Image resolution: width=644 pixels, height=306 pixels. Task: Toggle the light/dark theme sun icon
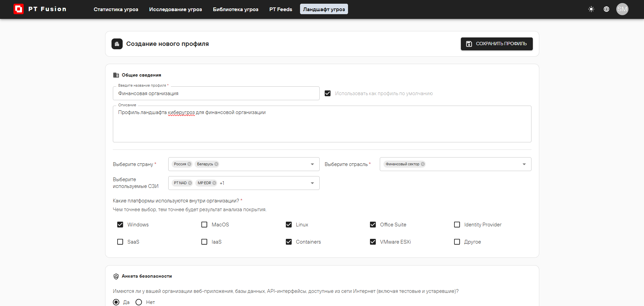pos(591,9)
